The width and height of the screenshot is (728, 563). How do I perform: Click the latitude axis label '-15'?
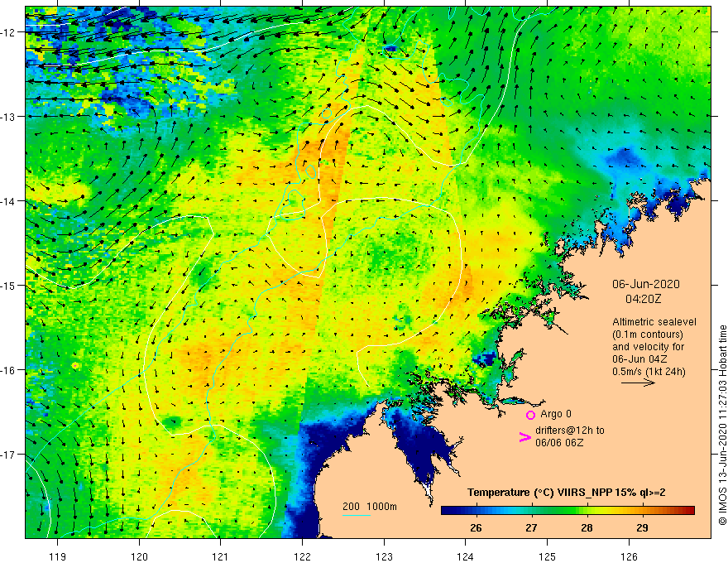click(9, 285)
